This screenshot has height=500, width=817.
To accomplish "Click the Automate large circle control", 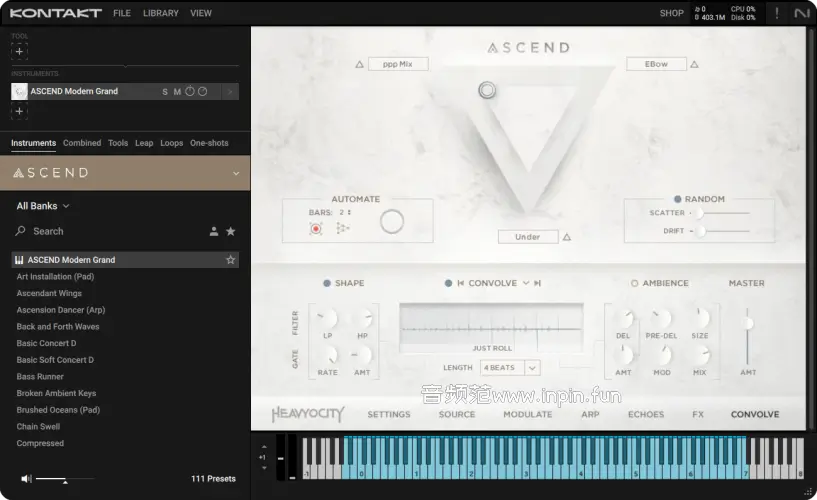I will point(392,222).
